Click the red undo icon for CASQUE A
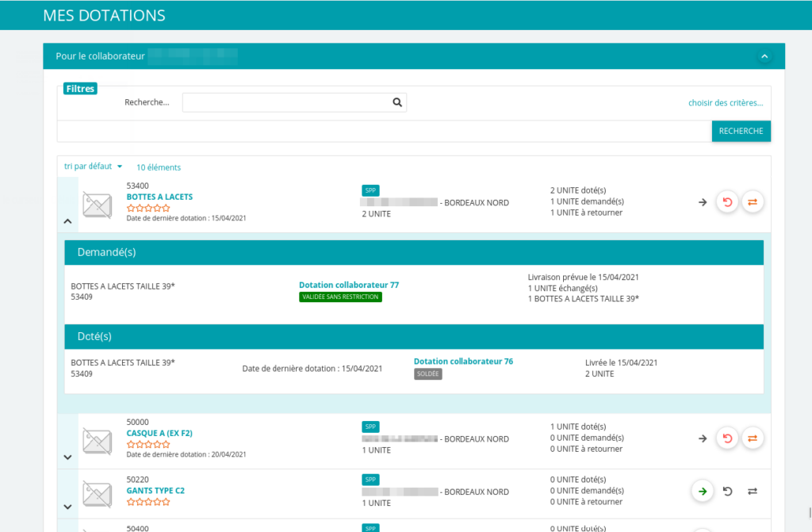This screenshot has height=532, width=812. (x=727, y=438)
